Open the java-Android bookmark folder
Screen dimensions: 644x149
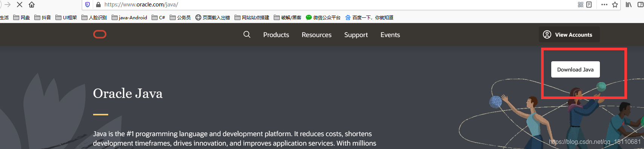[129, 17]
